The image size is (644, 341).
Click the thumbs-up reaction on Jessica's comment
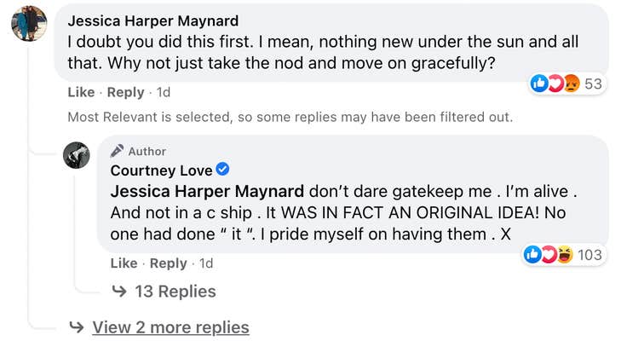[538, 83]
